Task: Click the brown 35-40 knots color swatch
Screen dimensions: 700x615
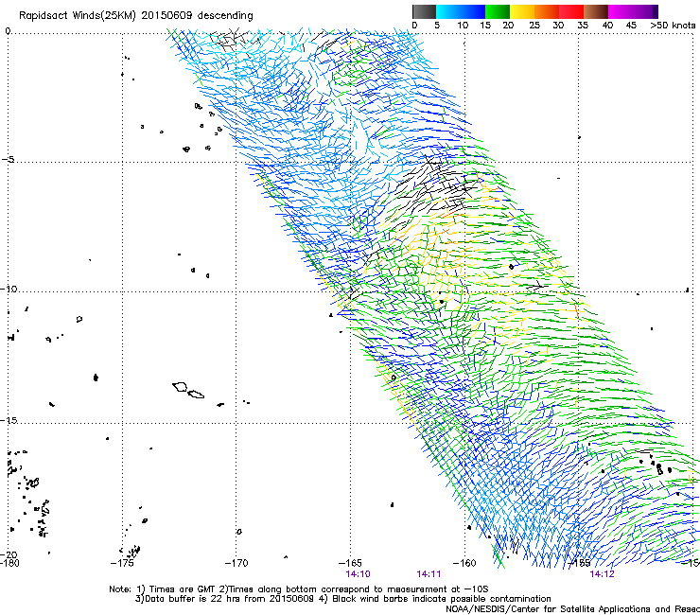Action: click(x=596, y=11)
